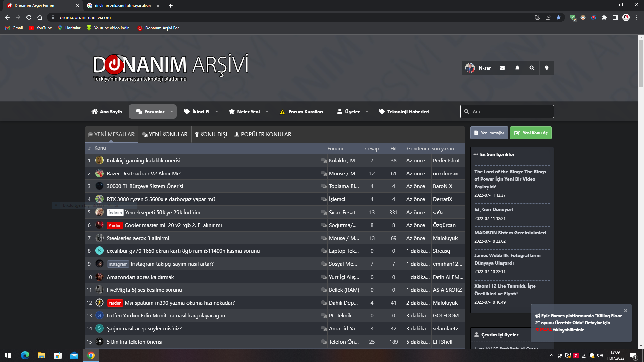Viewport: 644px width, 362px height.
Task: Open Amazondan adres kaldırmak thread
Action: pyautogui.click(x=140, y=277)
